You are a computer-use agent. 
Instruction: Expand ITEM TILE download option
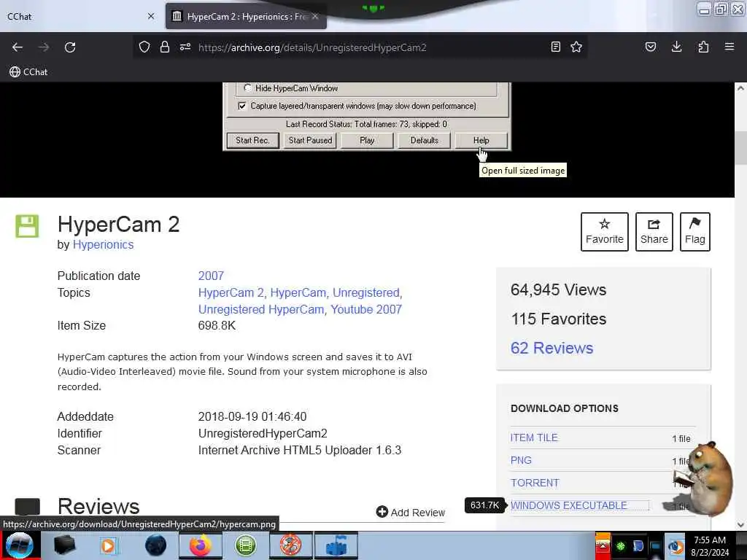(534, 437)
